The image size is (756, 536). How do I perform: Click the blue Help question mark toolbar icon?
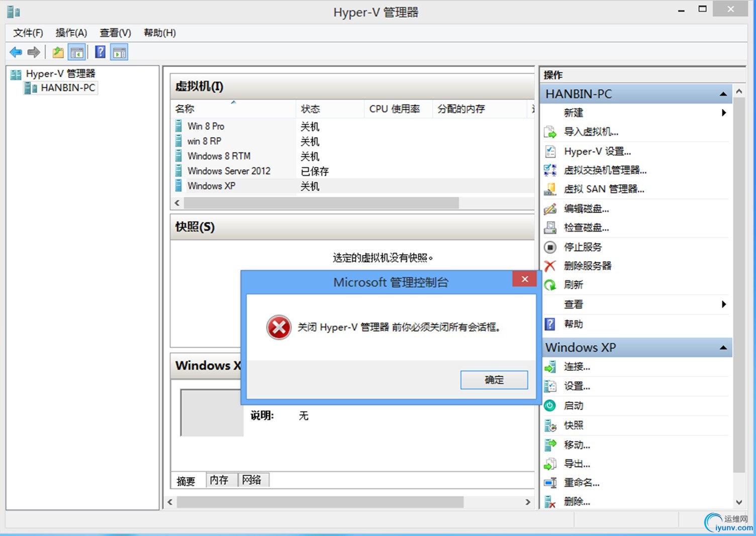pyautogui.click(x=101, y=52)
